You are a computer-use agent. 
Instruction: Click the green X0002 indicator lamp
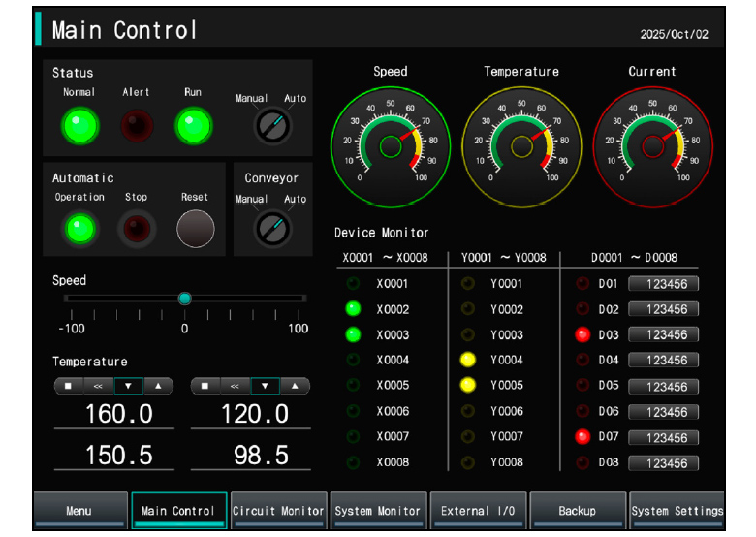[x=353, y=309]
